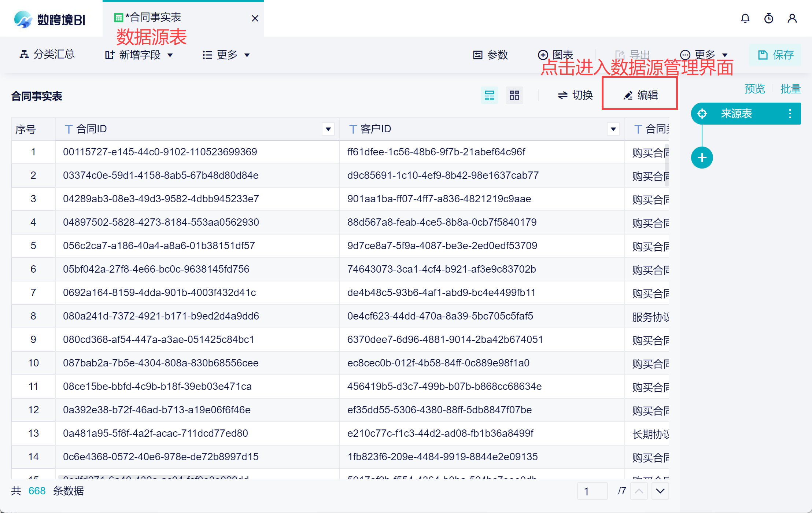The image size is (812, 513).
Task: Open 合同ID column filter dropdown
Action: coord(328,129)
